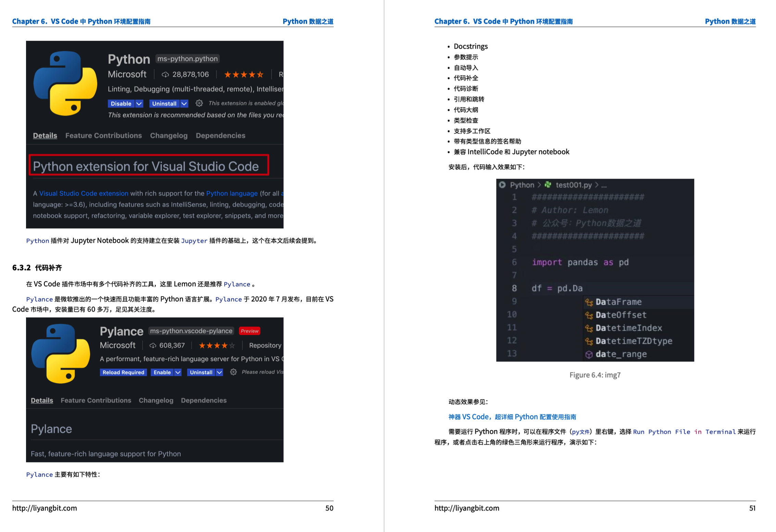This screenshot has width=776, height=532.
Task: Click the Pylance extension logo icon
Action: (61, 355)
